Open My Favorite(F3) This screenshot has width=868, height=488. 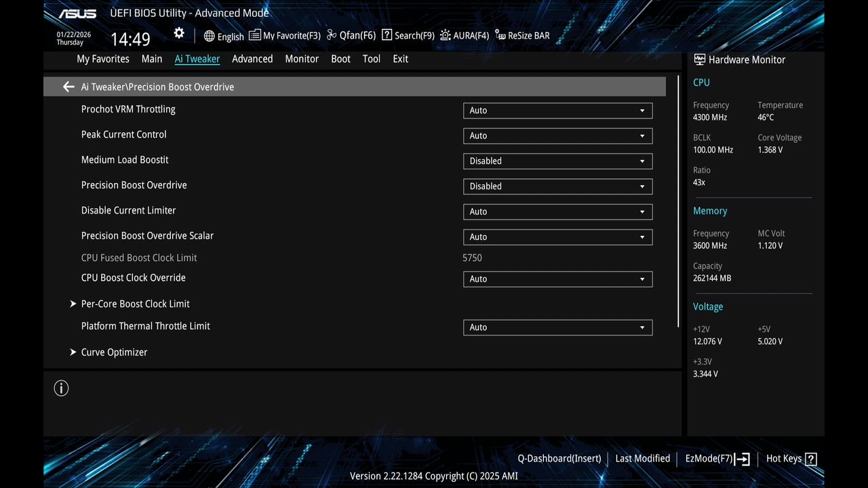pos(285,35)
